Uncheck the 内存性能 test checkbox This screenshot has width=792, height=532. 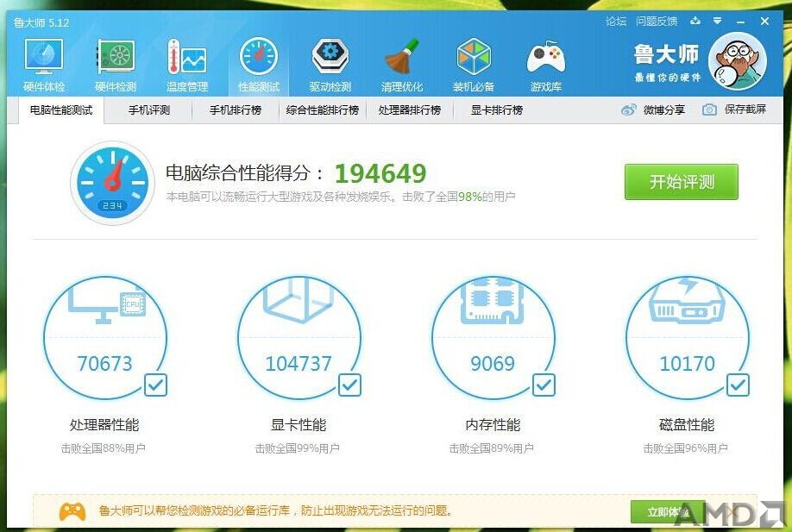click(544, 385)
